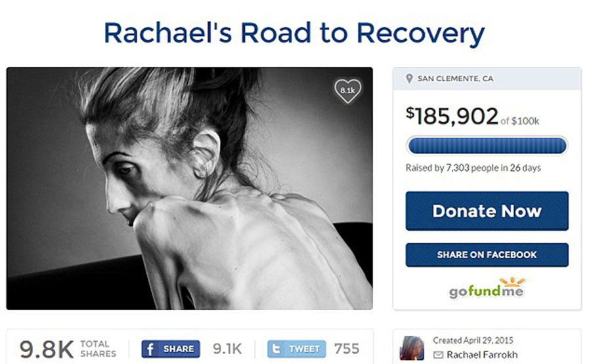Screen dimensions: 591x364
Task: Click the location pin icon
Action: pyautogui.click(x=409, y=79)
